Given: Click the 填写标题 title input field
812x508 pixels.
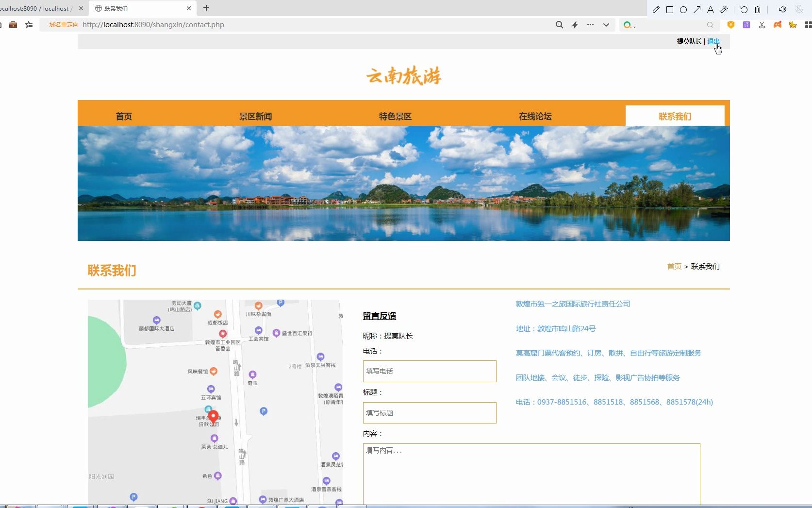Looking at the screenshot, I should (430, 413).
